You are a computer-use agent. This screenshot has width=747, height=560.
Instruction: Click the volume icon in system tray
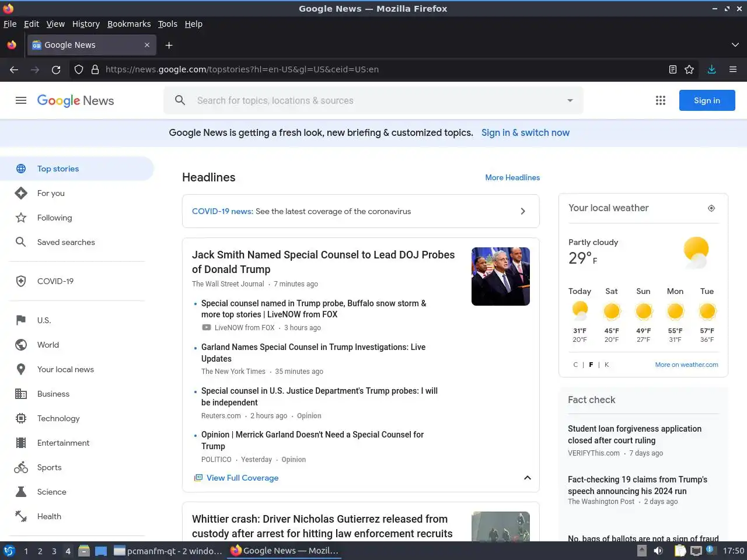point(658,551)
